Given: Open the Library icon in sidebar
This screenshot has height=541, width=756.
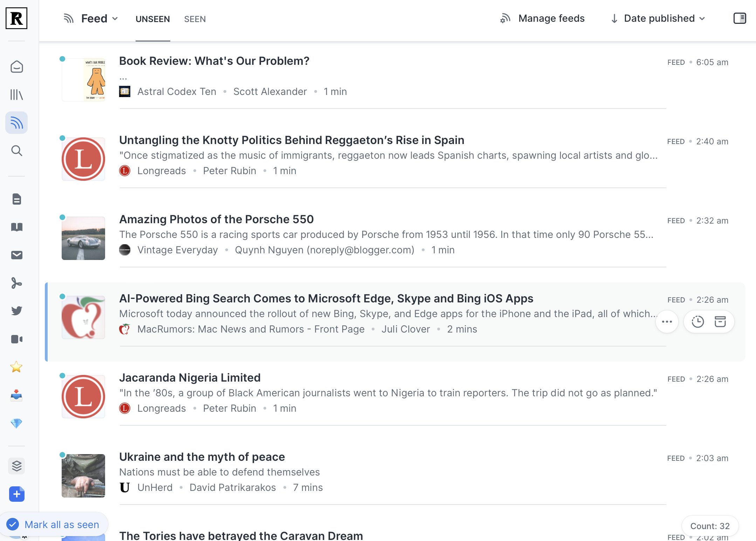Looking at the screenshot, I should pos(16,95).
